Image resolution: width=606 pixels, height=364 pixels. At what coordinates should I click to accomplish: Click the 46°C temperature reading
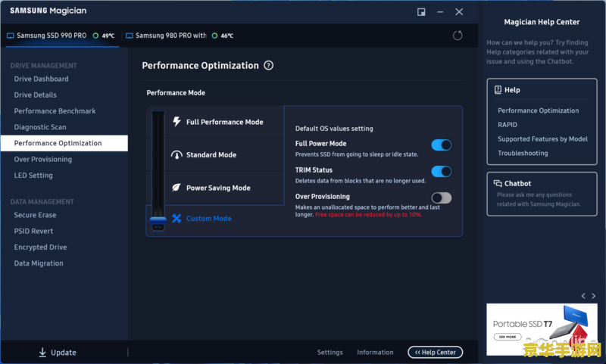227,36
